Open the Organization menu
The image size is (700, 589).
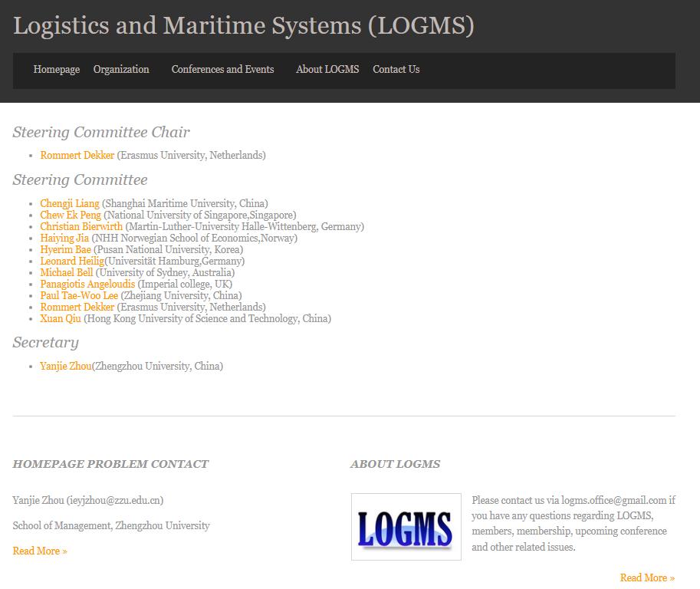point(121,70)
